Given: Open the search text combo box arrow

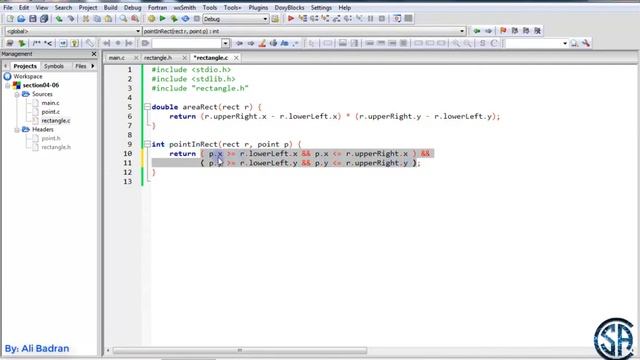Looking at the screenshot, I should [x=225, y=43].
